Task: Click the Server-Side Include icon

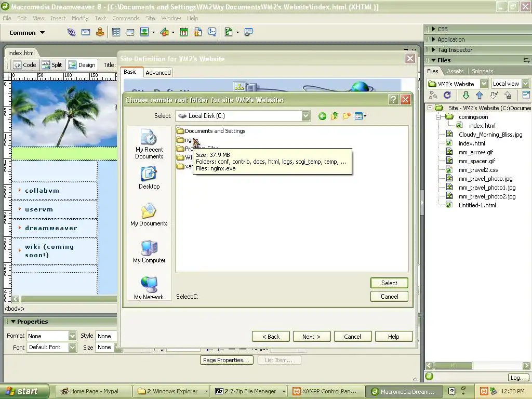Action: point(198,32)
